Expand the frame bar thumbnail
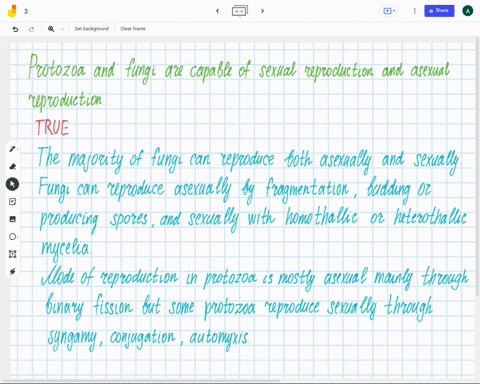The width and height of the screenshot is (480, 384). pos(240,11)
